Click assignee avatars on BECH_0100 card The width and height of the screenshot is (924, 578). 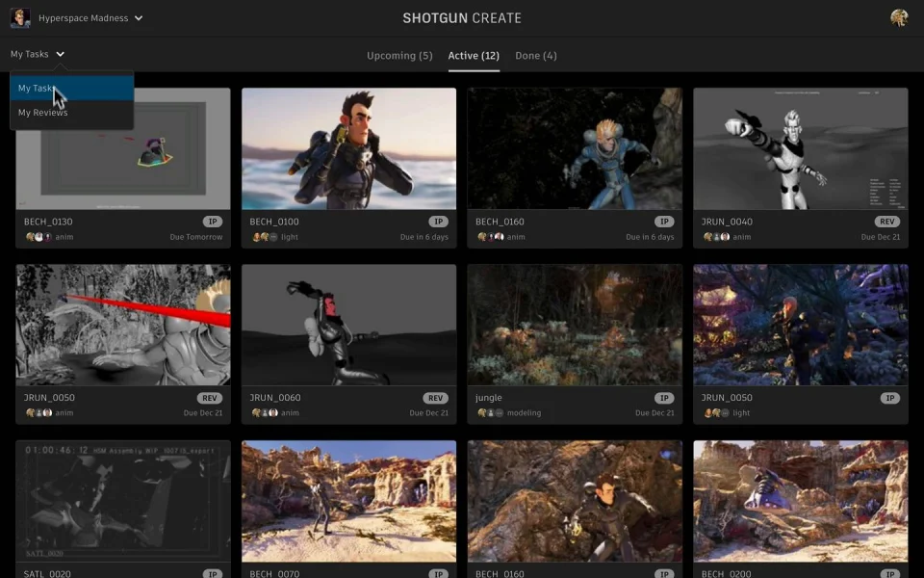point(265,237)
